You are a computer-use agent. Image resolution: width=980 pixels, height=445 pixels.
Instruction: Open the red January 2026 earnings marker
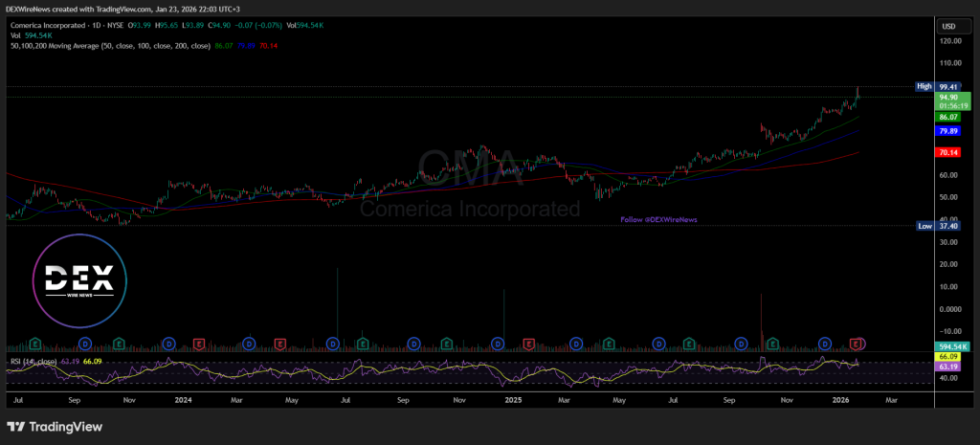(x=857, y=344)
